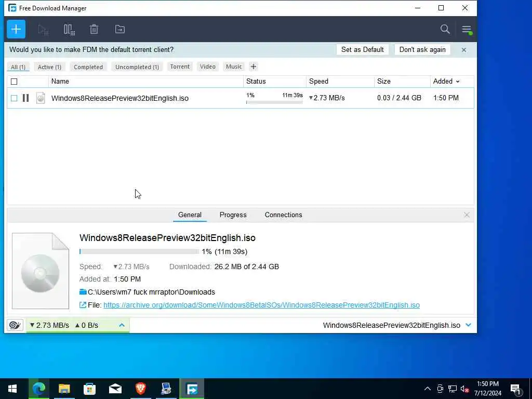Viewport: 532px width, 399px height.
Task: Click the row's 1% progress bar
Action: click(274, 102)
